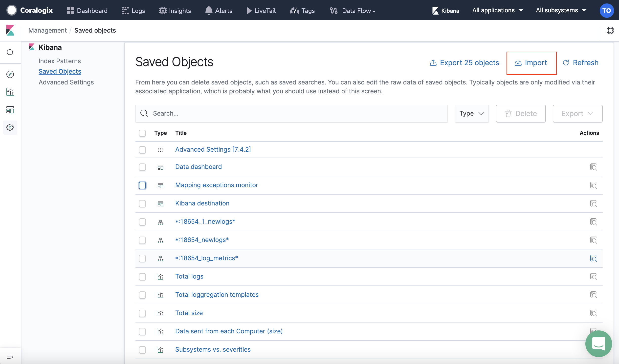Image resolution: width=619 pixels, height=364 pixels.
Task: Check the Total logs row
Action: 142,277
